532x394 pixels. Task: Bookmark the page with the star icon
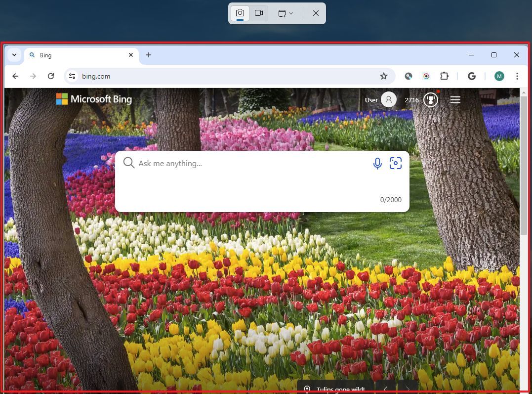click(384, 76)
